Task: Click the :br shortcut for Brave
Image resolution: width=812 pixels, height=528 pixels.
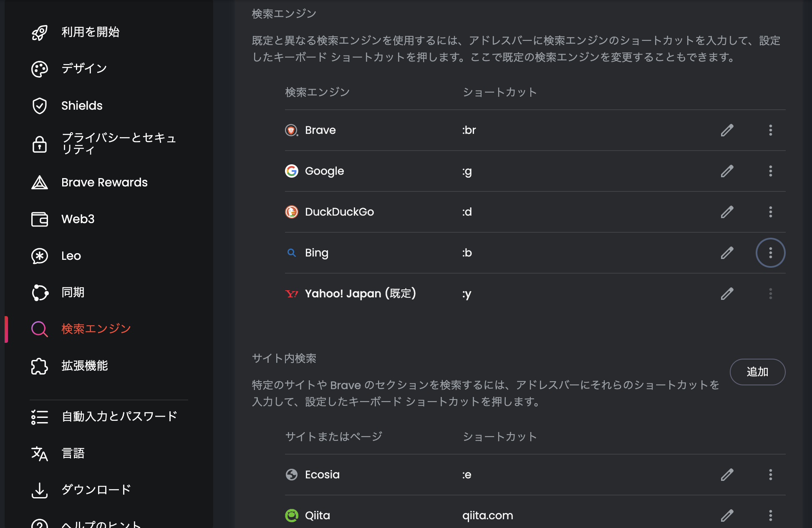Action: (x=469, y=130)
